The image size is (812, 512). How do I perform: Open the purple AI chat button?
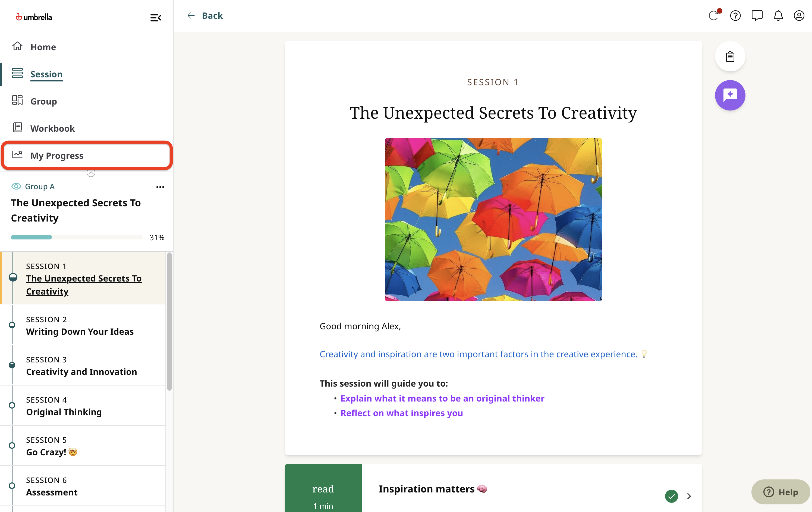(730, 95)
